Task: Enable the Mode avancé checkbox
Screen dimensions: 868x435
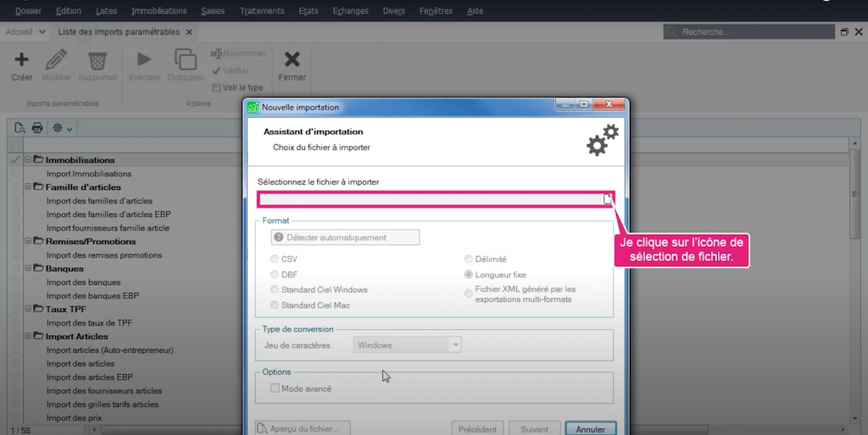Action: [x=275, y=388]
